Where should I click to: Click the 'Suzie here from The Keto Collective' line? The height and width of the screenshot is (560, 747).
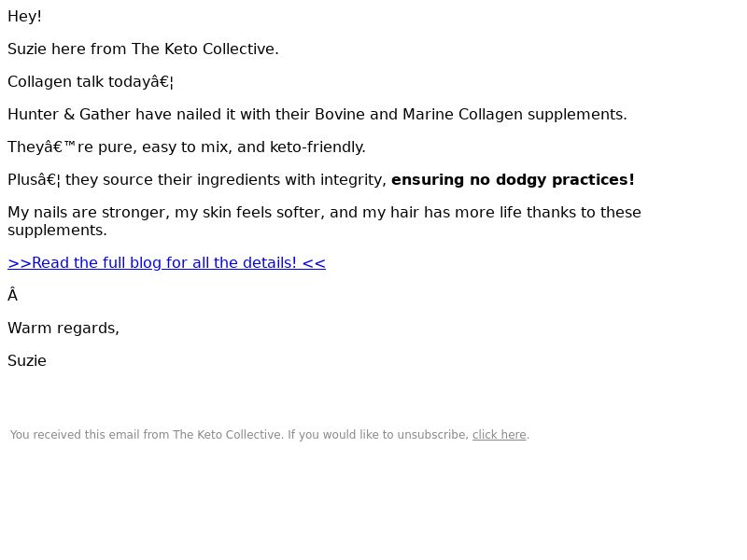click(143, 49)
